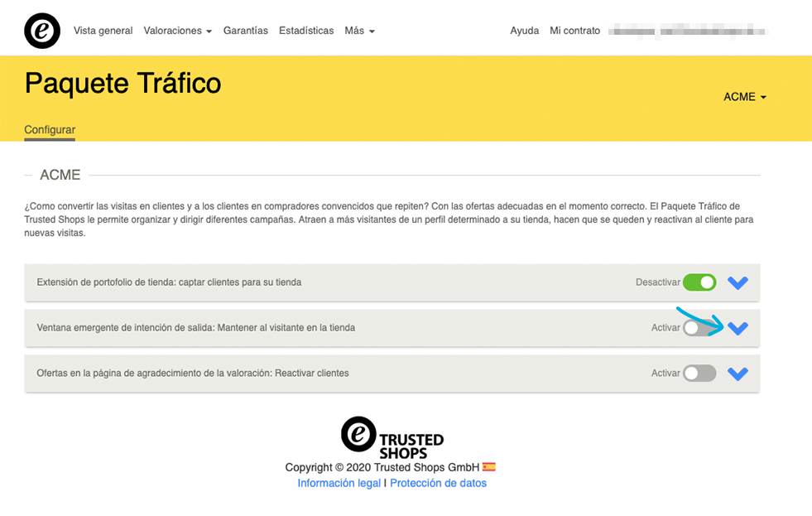The image size is (812, 516).
Task: Enable Ventana emergente de intención de salida toggle
Action: coord(699,328)
